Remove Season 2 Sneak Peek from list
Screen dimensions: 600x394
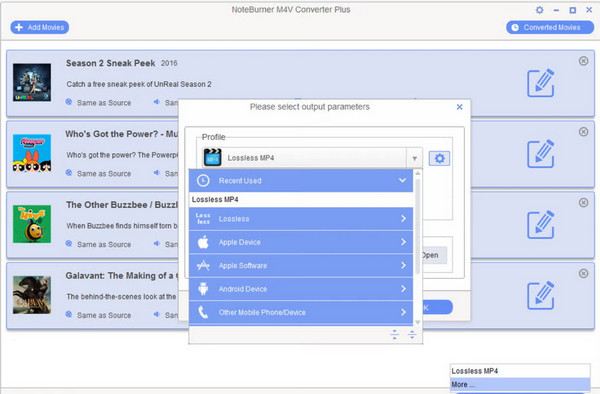pyautogui.click(x=583, y=61)
